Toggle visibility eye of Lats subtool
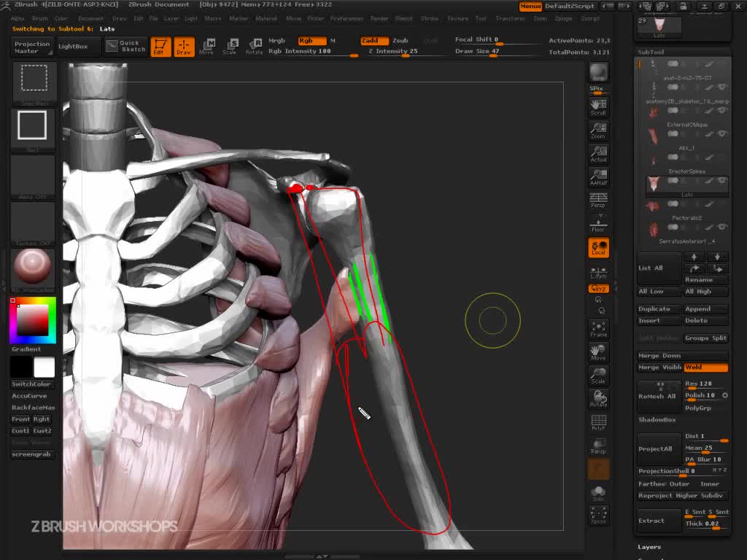Screen dimensions: 747x560 click(x=722, y=181)
